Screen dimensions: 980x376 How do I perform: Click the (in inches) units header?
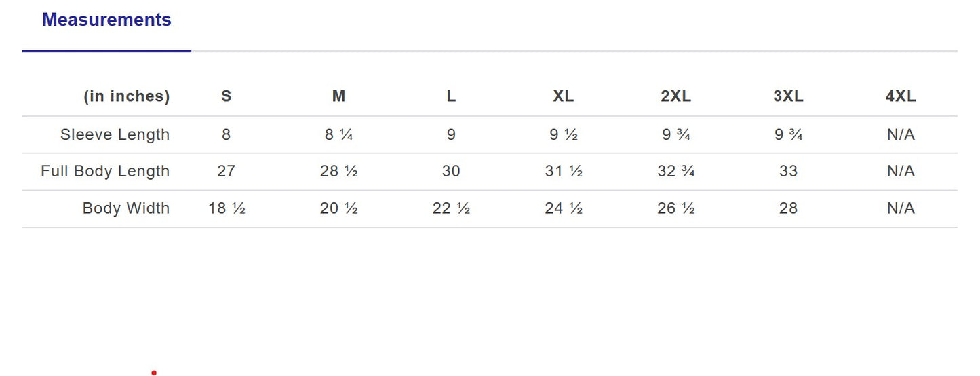[127, 96]
